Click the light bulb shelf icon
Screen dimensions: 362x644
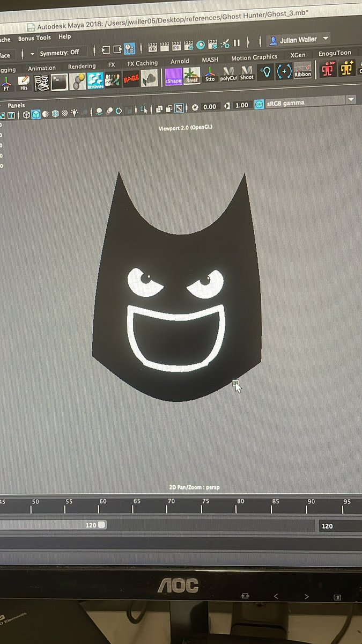265,72
